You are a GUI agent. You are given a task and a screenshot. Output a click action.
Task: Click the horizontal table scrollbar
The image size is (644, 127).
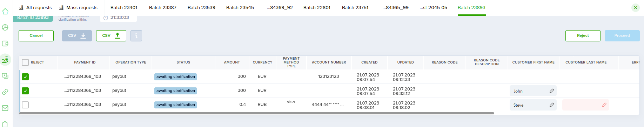click(x=256, y=113)
